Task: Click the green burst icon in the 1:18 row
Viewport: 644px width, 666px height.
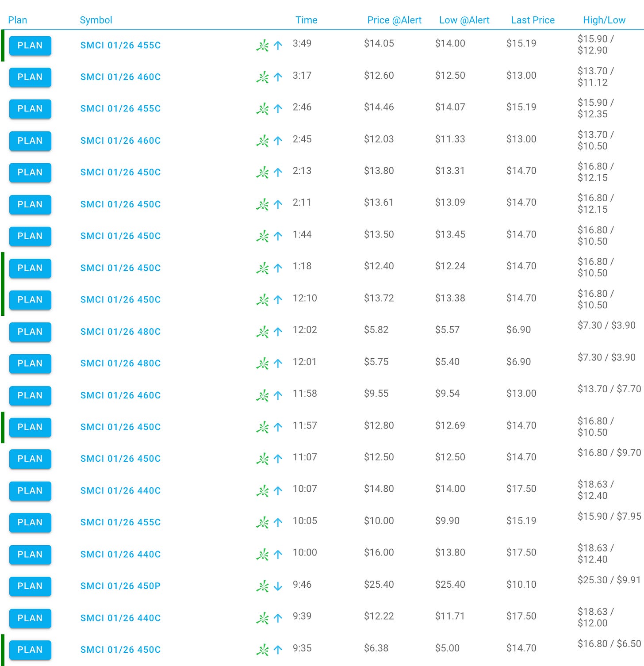Action: [x=263, y=268]
